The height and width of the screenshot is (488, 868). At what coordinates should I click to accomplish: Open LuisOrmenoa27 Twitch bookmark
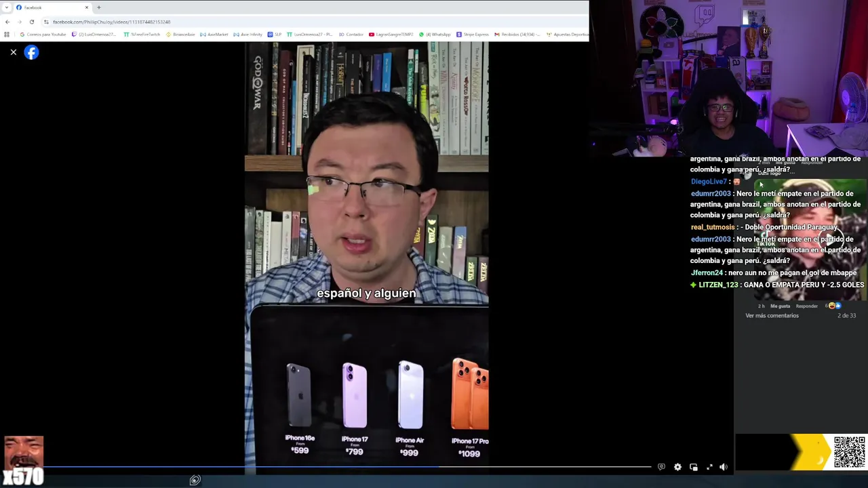pos(94,35)
